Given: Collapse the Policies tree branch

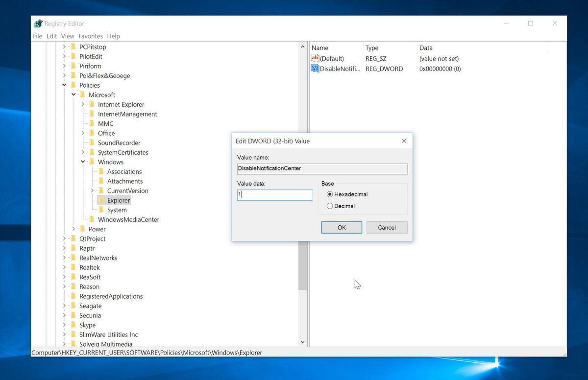Looking at the screenshot, I should 64,85.
